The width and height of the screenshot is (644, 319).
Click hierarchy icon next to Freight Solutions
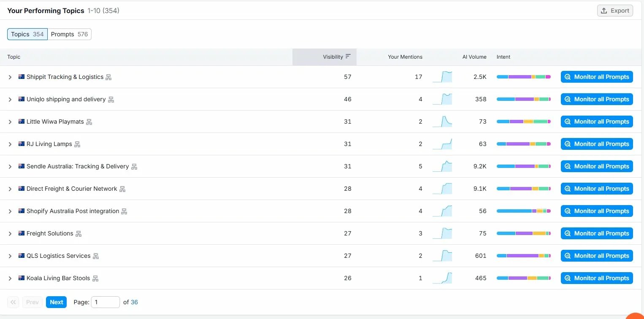78,234
